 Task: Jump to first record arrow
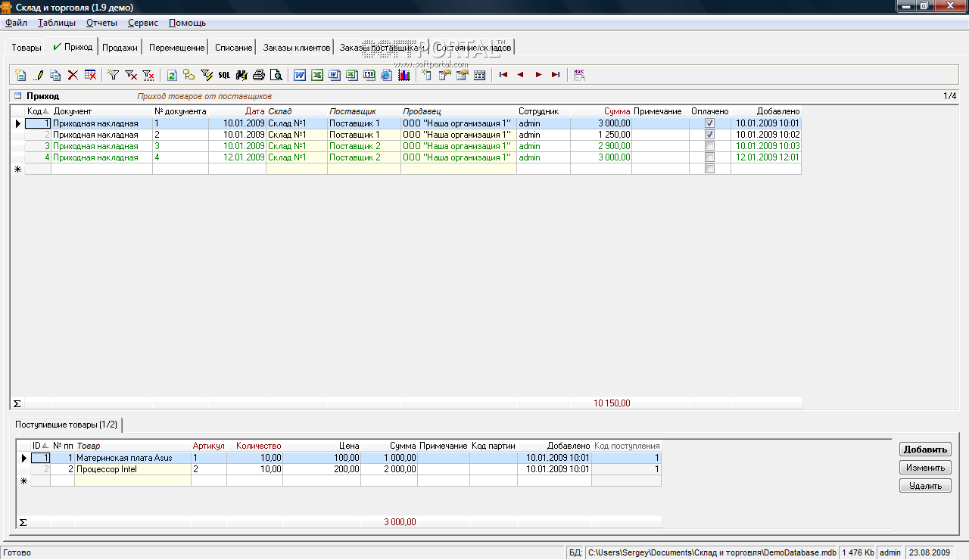point(503,75)
